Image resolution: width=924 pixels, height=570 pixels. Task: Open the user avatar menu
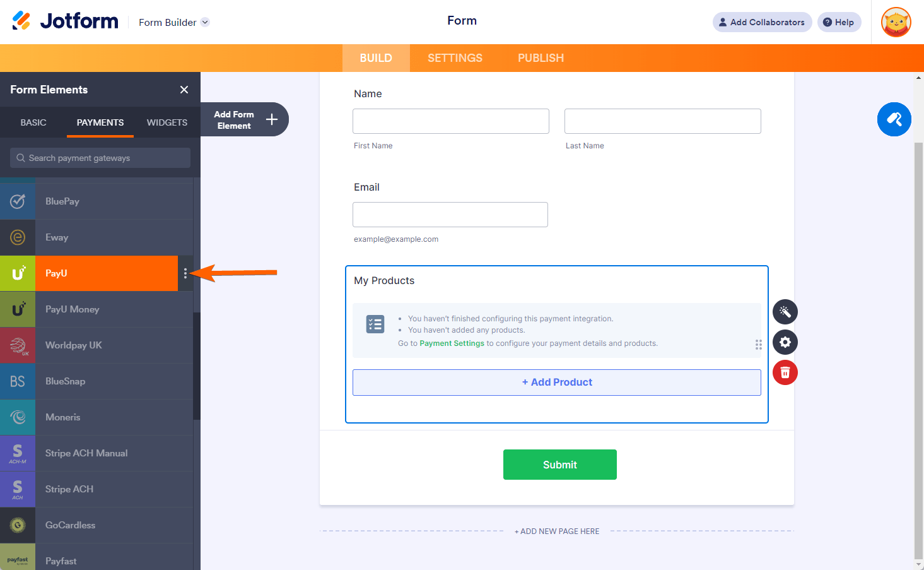coord(896,22)
